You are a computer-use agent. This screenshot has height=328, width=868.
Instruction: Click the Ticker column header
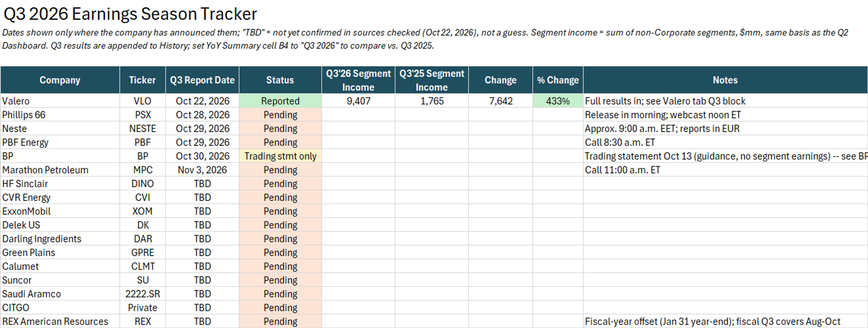coord(143,80)
